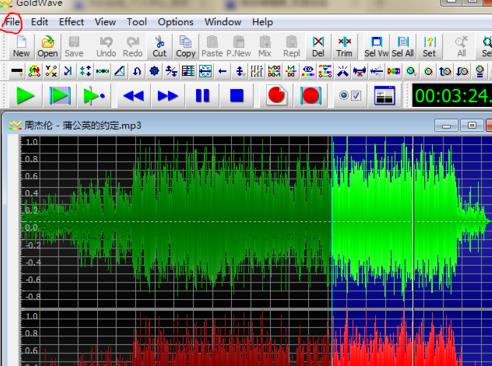Toggle the control properties checkbox icon
Screen dimensions: 492x366
pos(349,96)
